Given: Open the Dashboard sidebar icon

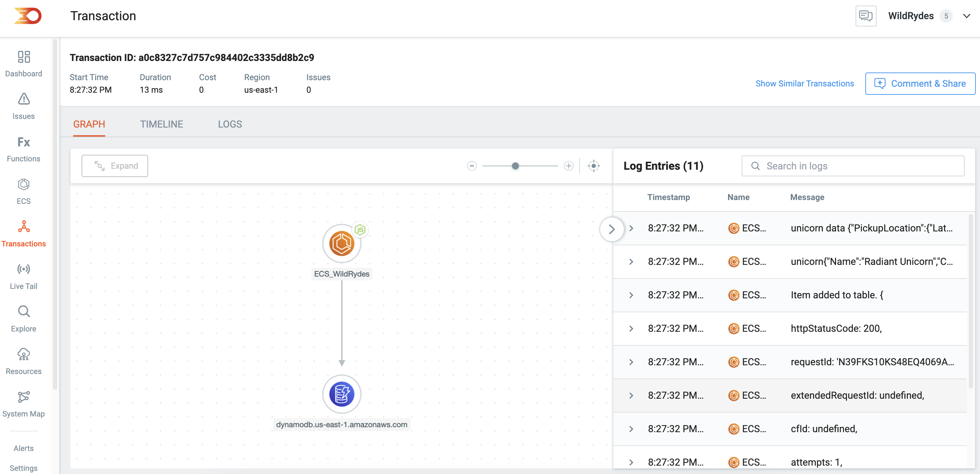Looking at the screenshot, I should [24, 57].
